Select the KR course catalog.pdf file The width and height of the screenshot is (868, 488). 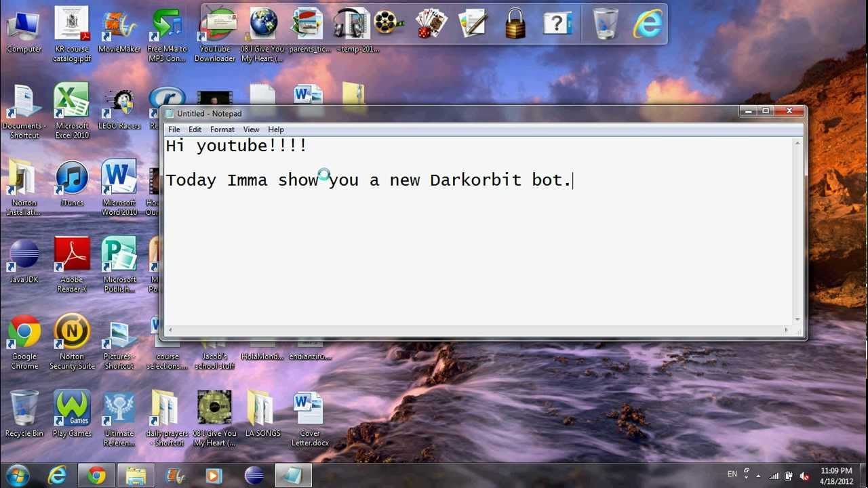tap(72, 35)
